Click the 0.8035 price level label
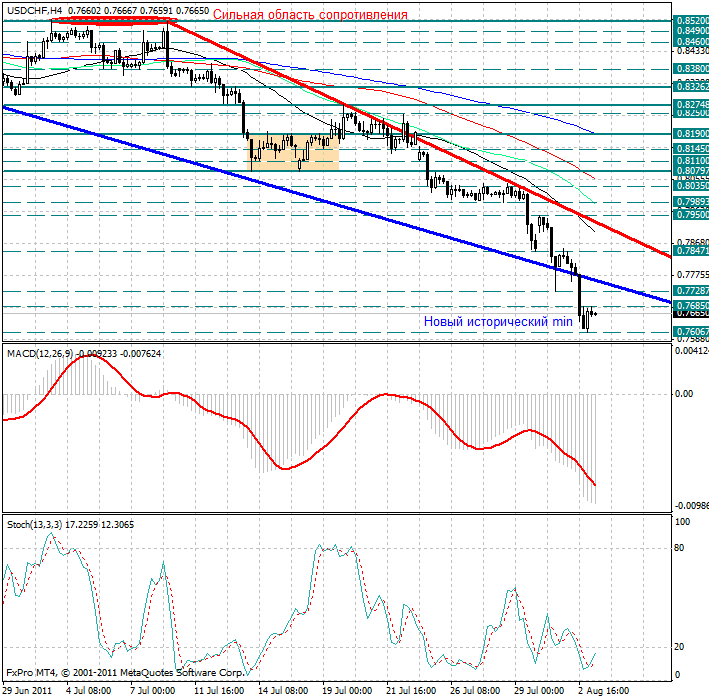This screenshot has height=698, width=709. tap(691, 186)
